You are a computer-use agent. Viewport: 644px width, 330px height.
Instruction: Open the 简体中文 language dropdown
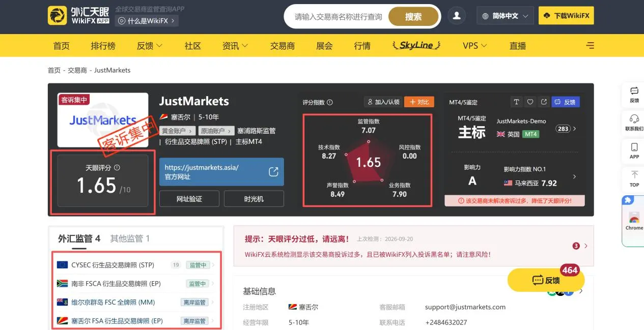[x=505, y=16]
